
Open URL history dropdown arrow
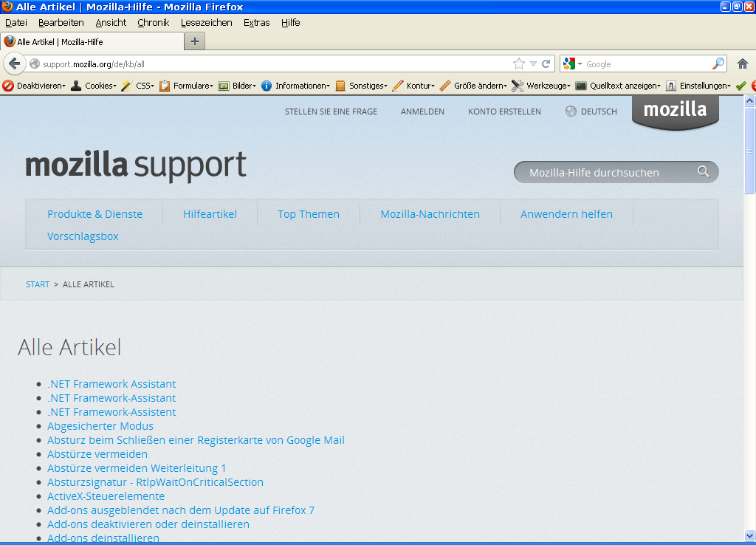click(533, 64)
